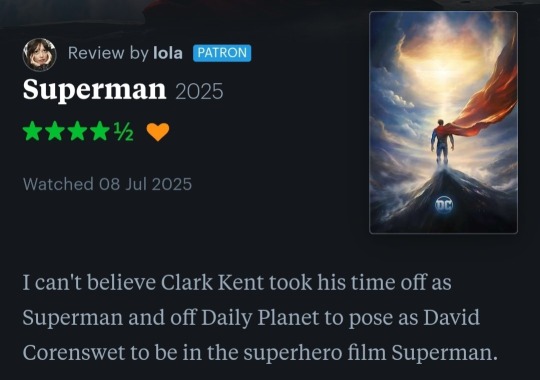Image resolution: width=540 pixels, height=380 pixels.
Task: Click the words superhero film in the review
Action: point(315,353)
